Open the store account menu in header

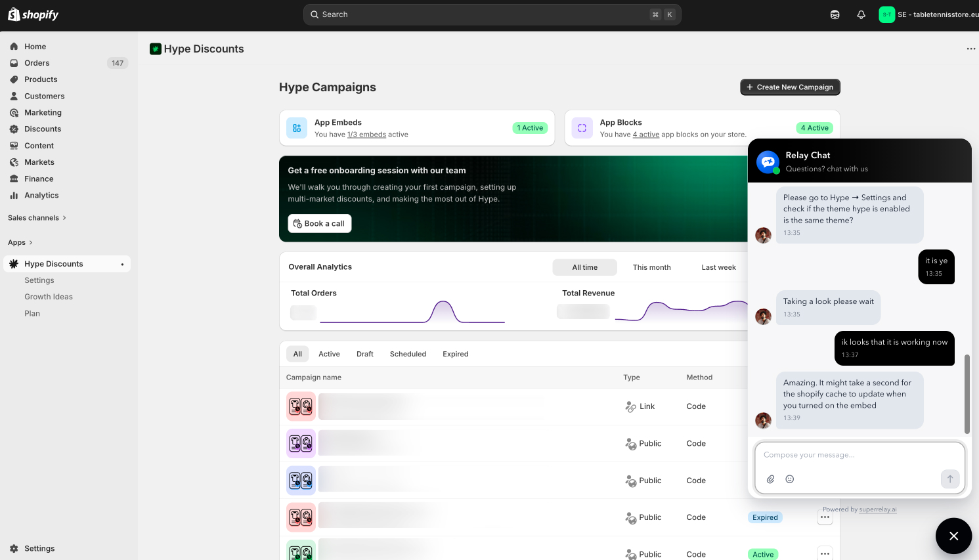click(x=928, y=14)
